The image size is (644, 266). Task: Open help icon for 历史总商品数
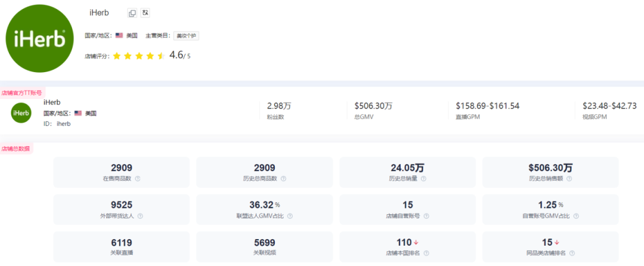tap(283, 178)
